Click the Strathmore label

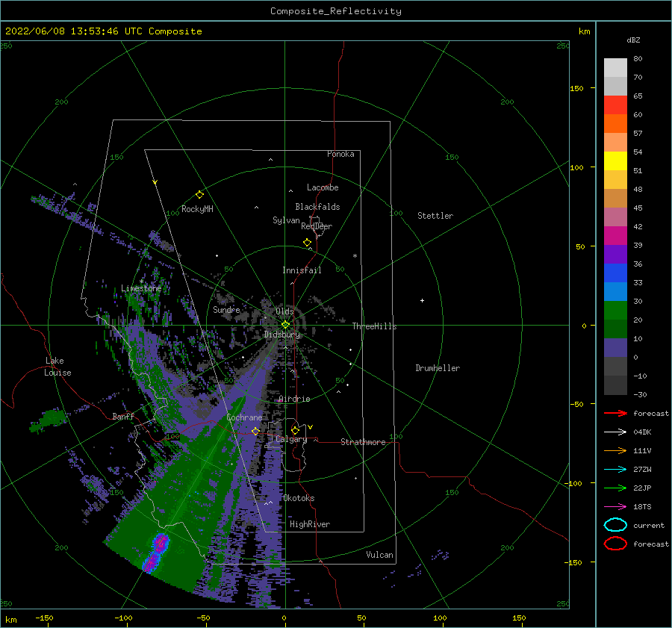coord(363,442)
